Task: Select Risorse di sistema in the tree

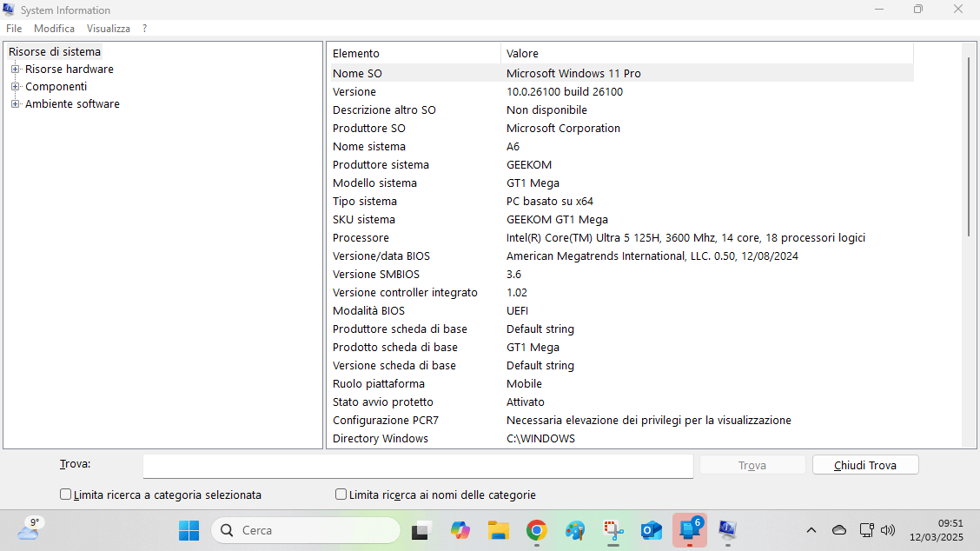Action: point(55,52)
